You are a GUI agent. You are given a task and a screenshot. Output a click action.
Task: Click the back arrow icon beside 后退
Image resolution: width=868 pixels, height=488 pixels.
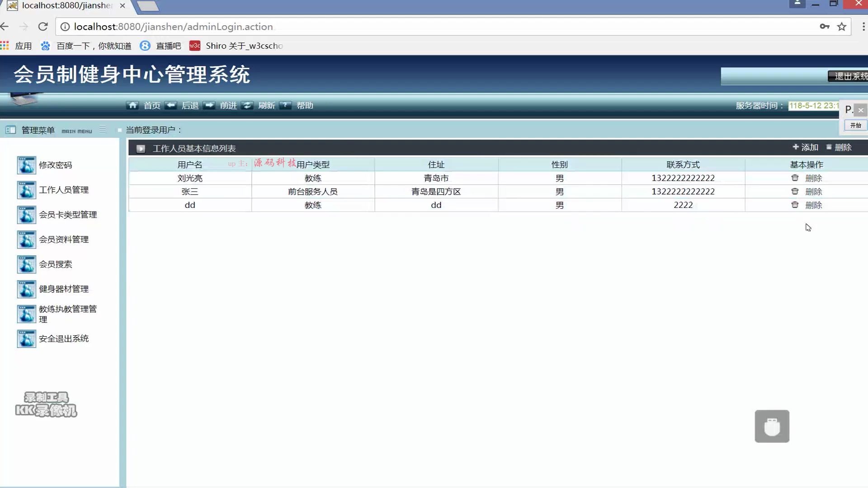(170, 105)
